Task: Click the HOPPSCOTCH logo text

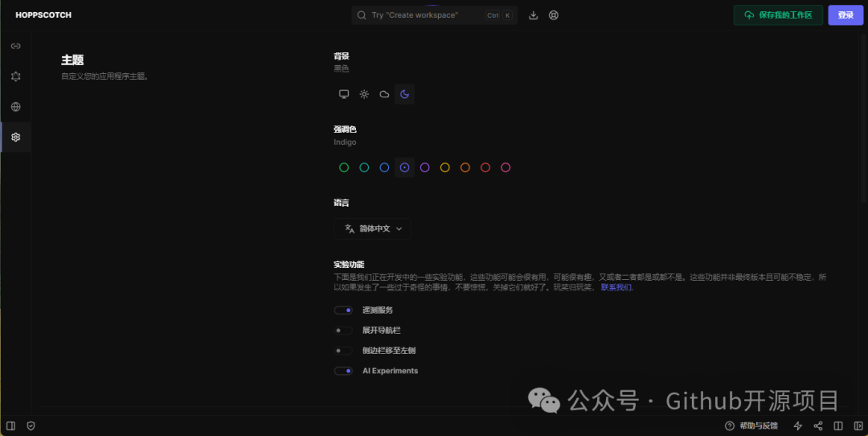Action: pyautogui.click(x=43, y=15)
